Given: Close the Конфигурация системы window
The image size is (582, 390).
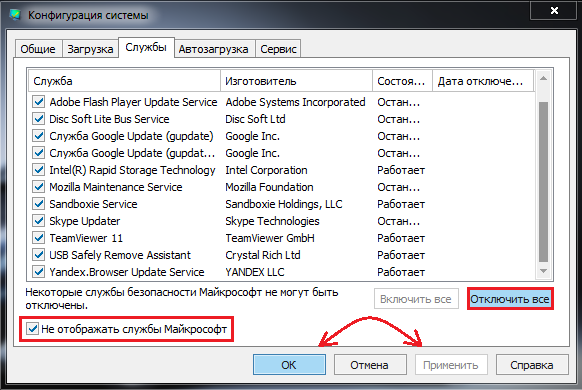Looking at the screenshot, I should coord(555,10).
